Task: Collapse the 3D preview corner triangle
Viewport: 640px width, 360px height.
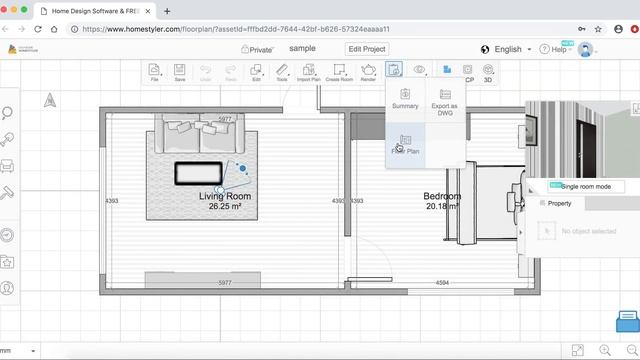Action: tap(531, 190)
